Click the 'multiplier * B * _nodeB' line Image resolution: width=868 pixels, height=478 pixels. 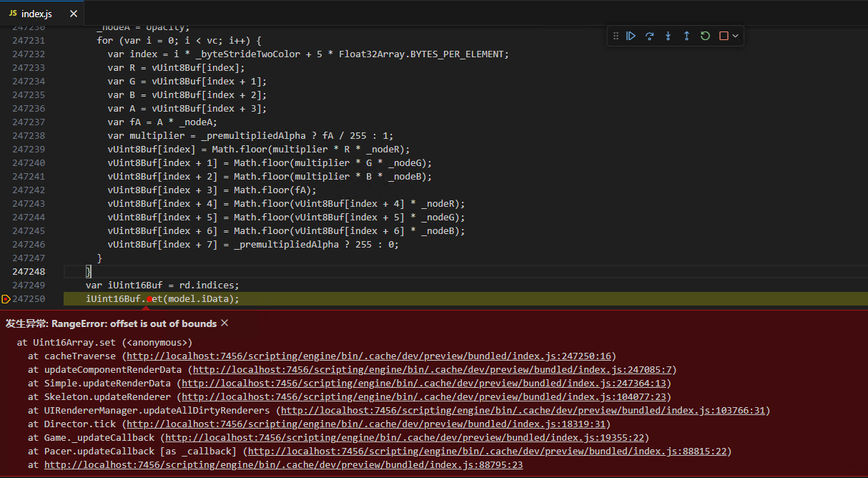(270, 177)
